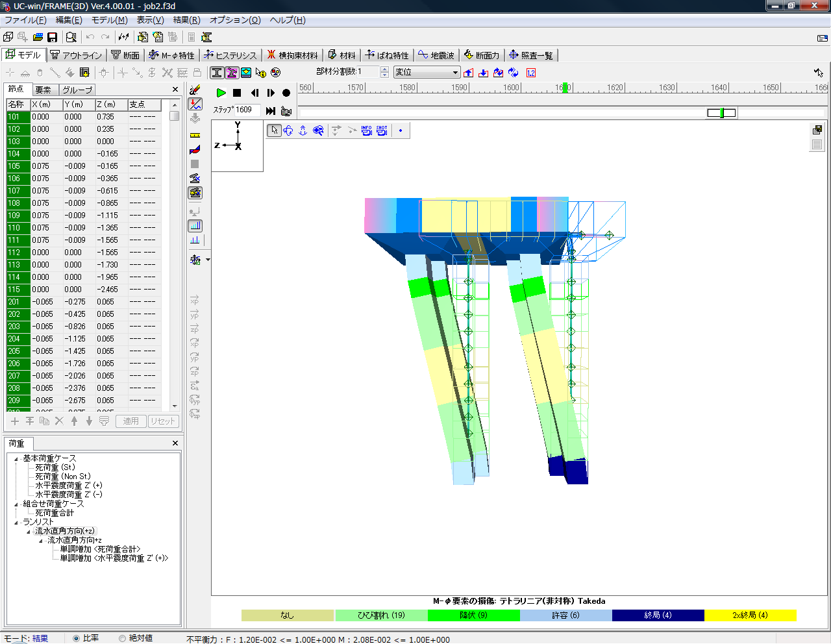Collapse the 基本荷重ケース tree node

coord(17,458)
